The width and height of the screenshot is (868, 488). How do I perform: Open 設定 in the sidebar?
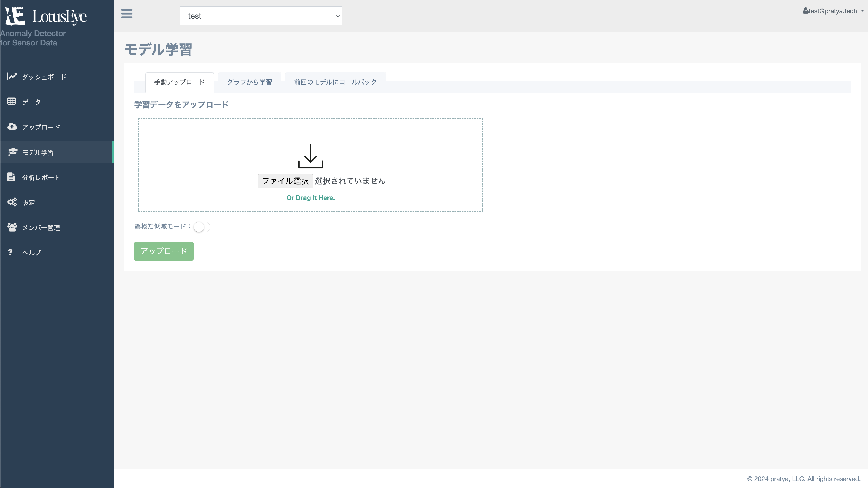pyautogui.click(x=57, y=202)
